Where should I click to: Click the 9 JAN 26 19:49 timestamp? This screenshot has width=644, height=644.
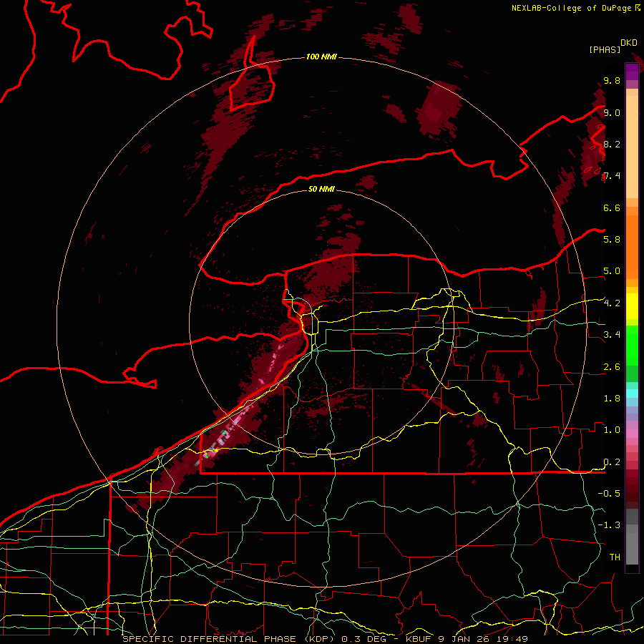[x=482, y=639]
